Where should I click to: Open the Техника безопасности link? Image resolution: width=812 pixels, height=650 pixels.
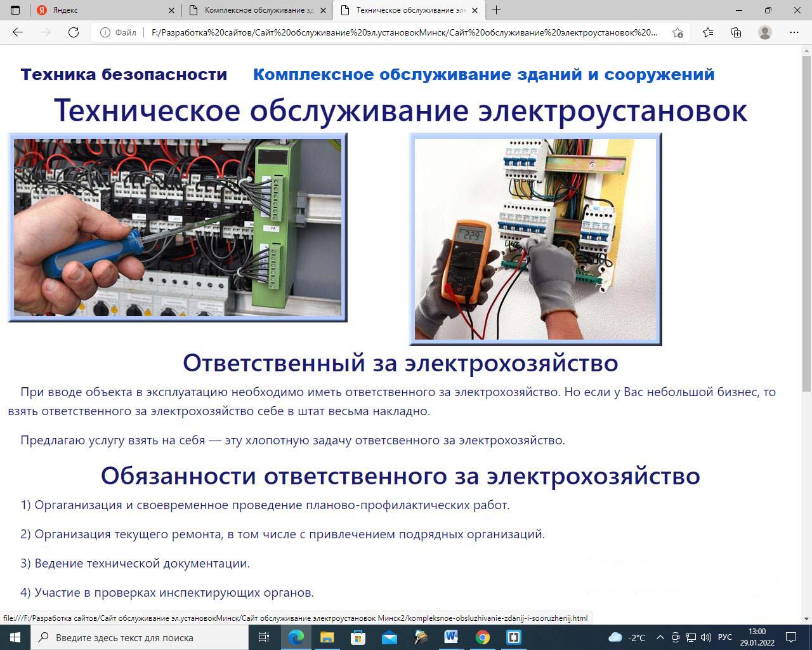pos(124,74)
